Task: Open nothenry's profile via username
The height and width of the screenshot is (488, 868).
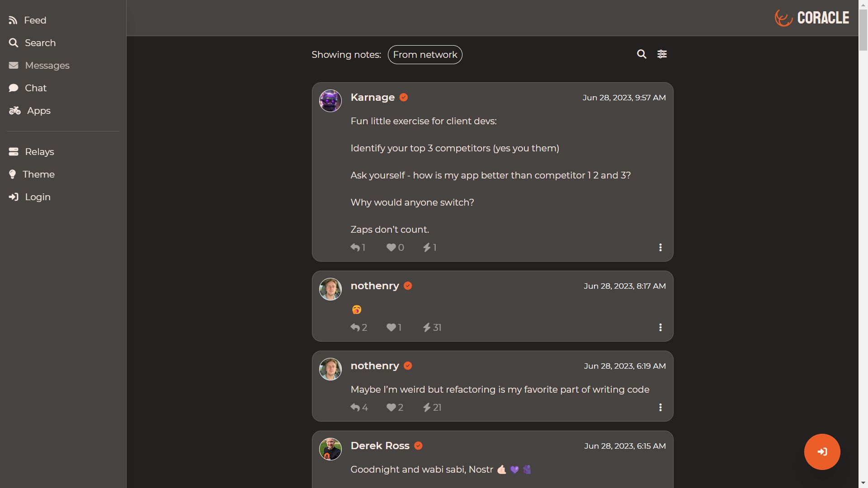Action: [x=375, y=285]
